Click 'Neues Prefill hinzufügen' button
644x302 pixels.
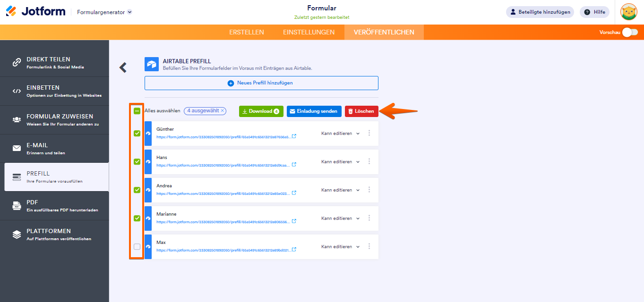[x=261, y=83]
